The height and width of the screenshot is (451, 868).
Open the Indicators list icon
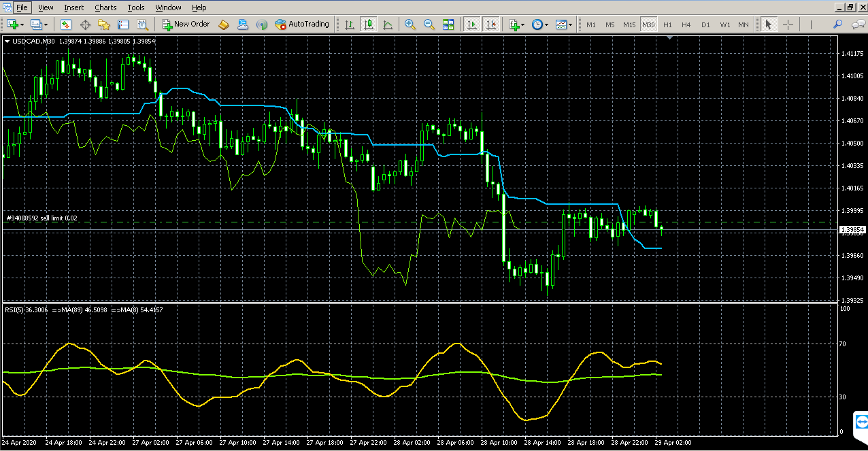pos(514,24)
